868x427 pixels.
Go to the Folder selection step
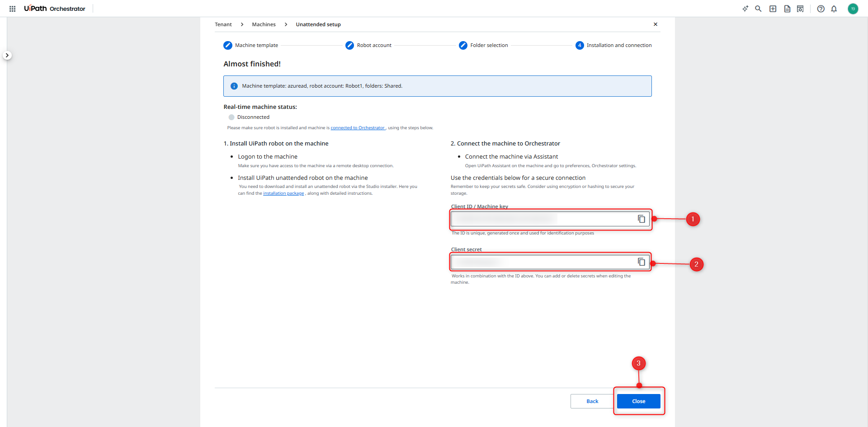483,45
